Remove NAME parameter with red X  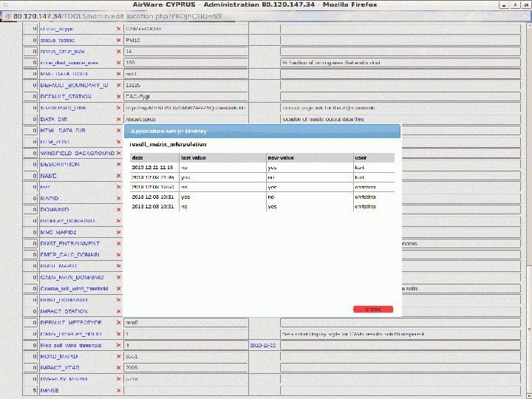tap(118, 176)
